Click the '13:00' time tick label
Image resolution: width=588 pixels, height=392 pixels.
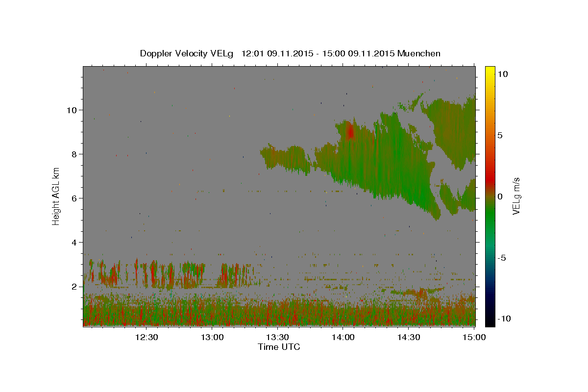(212, 337)
